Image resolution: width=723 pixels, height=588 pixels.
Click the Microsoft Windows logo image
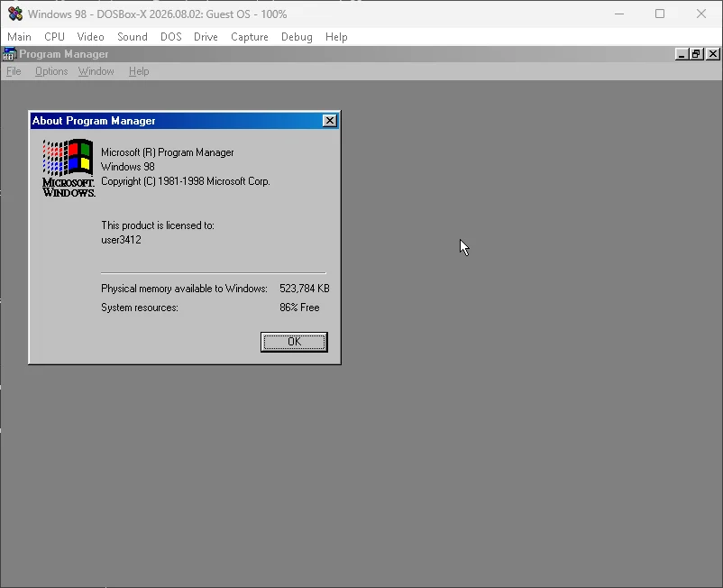pyautogui.click(x=69, y=169)
